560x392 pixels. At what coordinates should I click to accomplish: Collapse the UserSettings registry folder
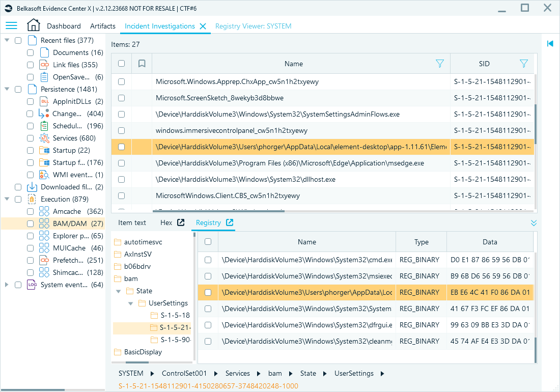tap(131, 303)
